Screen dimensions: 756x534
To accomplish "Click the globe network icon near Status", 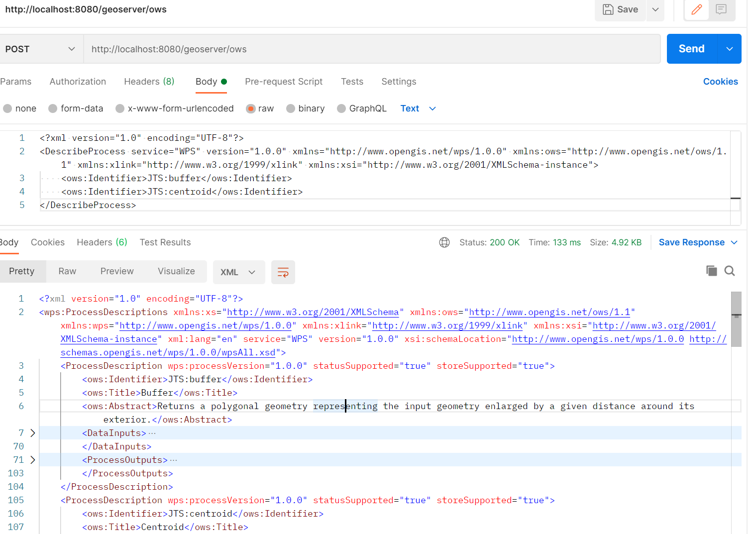I will point(444,242).
